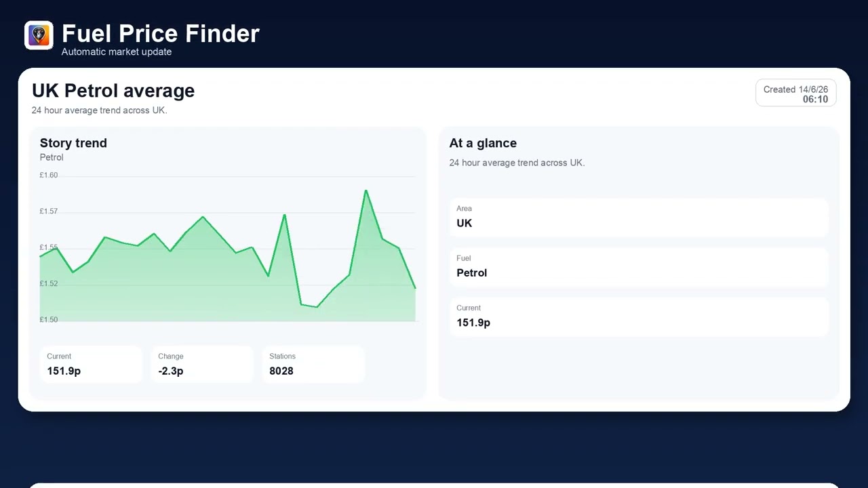Select the Created 14/6/26 06:10 timestamp badge
Viewport: 868px width, 488px height.
click(x=796, y=94)
